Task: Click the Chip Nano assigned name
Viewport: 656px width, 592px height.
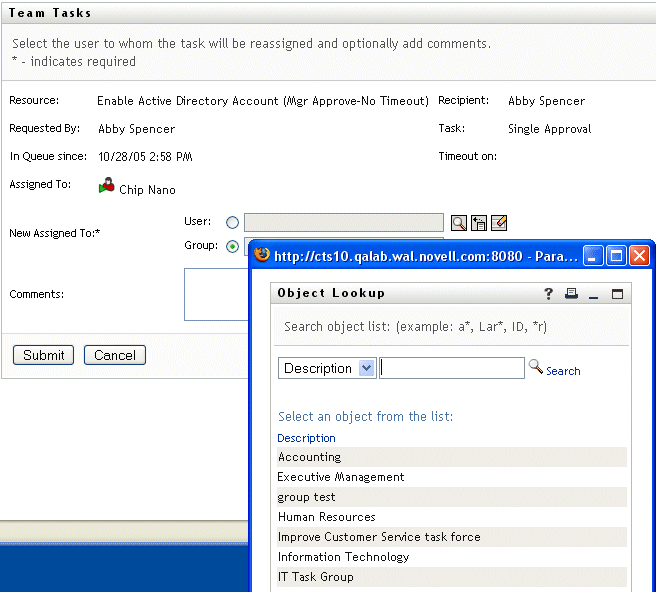Action: tap(147, 190)
